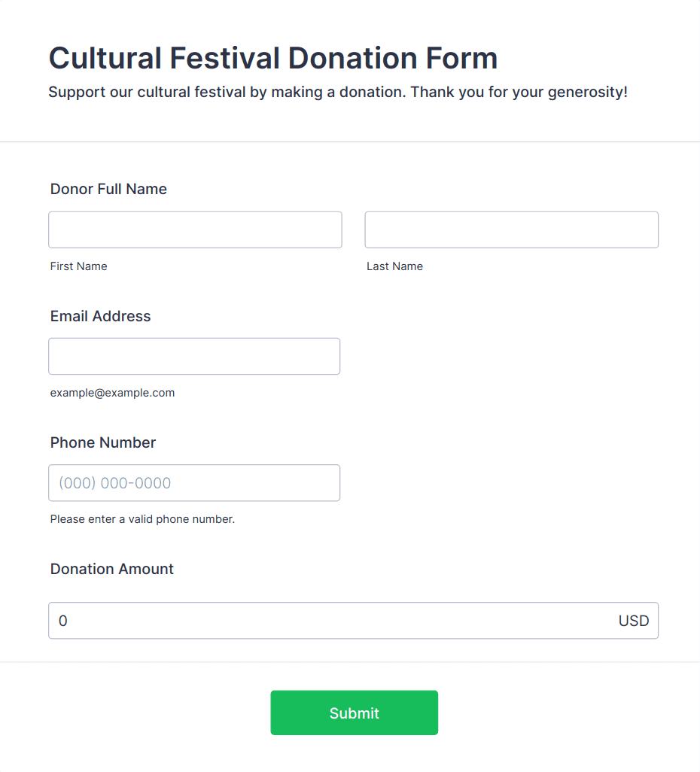This screenshot has height=772, width=700.
Task: Click the "Email Address" field label
Action: pos(100,316)
